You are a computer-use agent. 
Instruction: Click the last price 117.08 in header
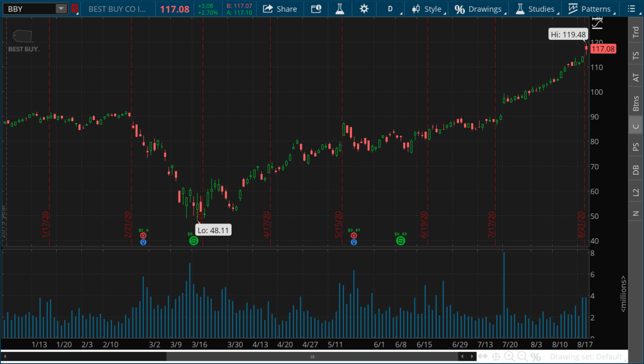point(174,9)
